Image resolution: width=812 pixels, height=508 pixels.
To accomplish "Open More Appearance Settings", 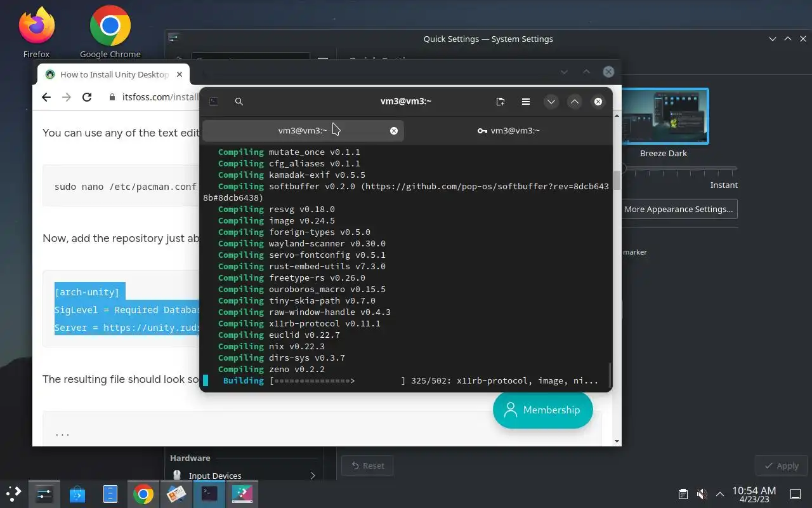I will (x=678, y=209).
